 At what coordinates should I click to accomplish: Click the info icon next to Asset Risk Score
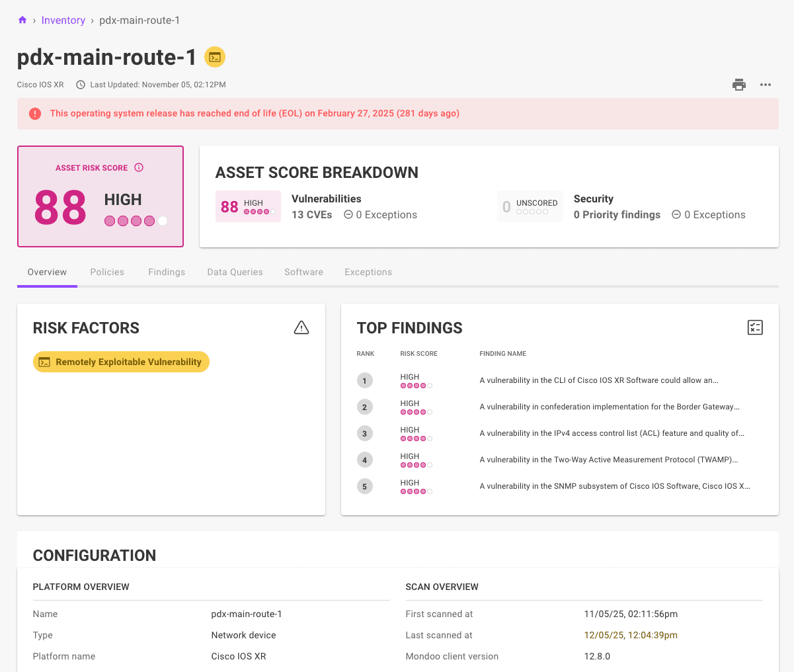[139, 168]
